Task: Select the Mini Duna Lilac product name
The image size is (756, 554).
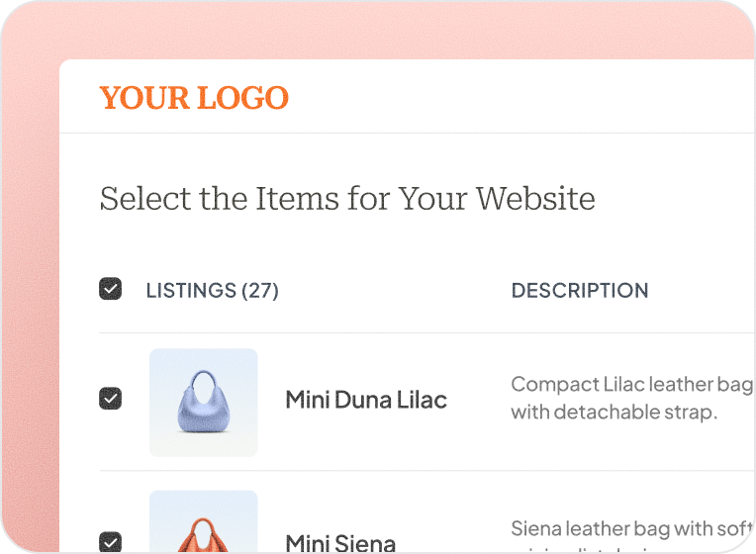Action: [366, 400]
